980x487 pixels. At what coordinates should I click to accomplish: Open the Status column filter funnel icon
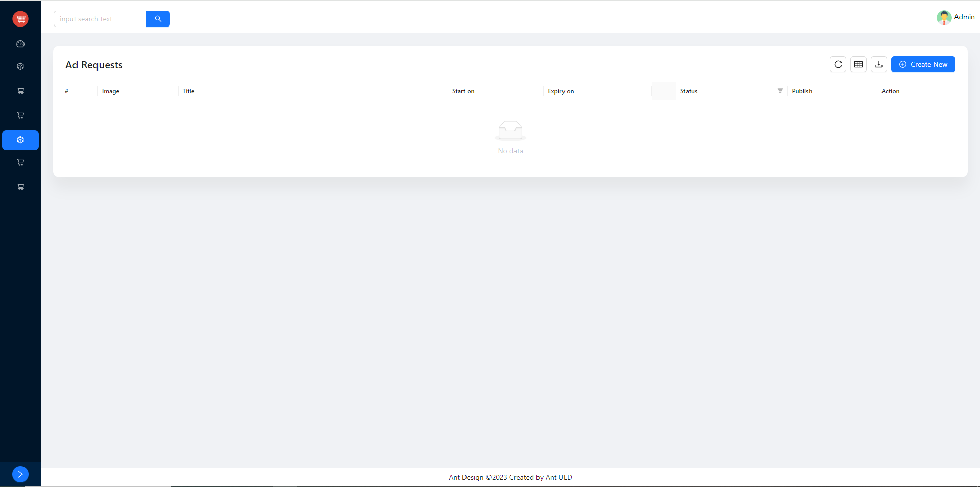click(x=780, y=91)
